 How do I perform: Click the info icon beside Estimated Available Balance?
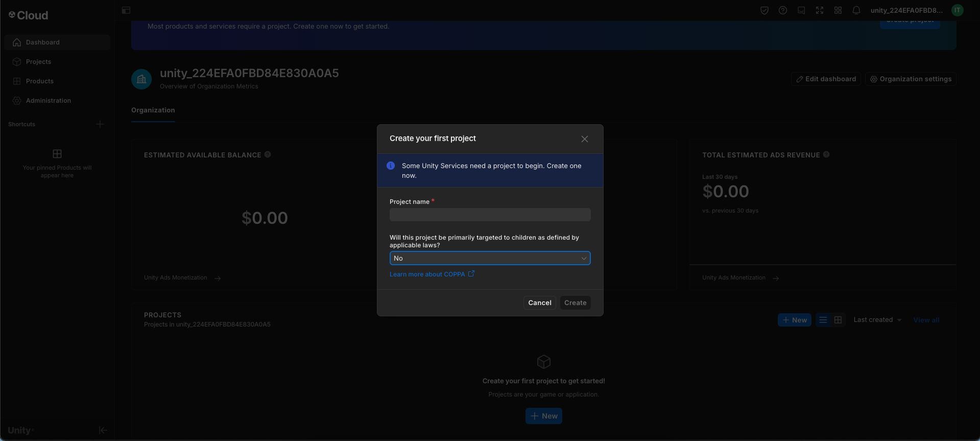tap(268, 154)
